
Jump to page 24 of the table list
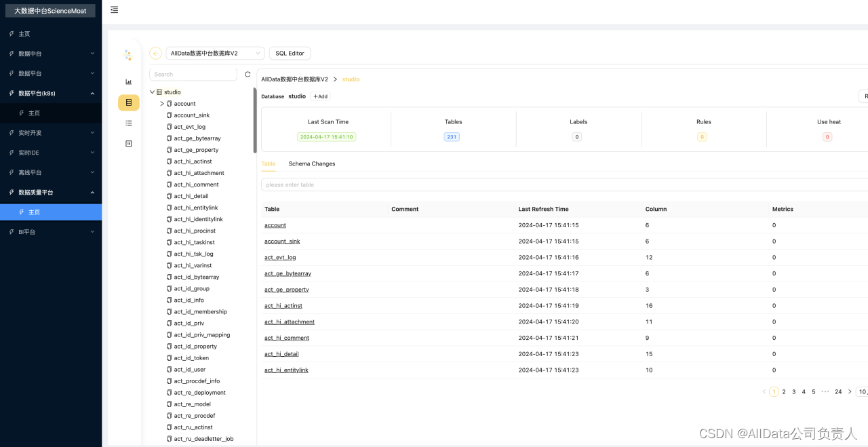point(838,391)
